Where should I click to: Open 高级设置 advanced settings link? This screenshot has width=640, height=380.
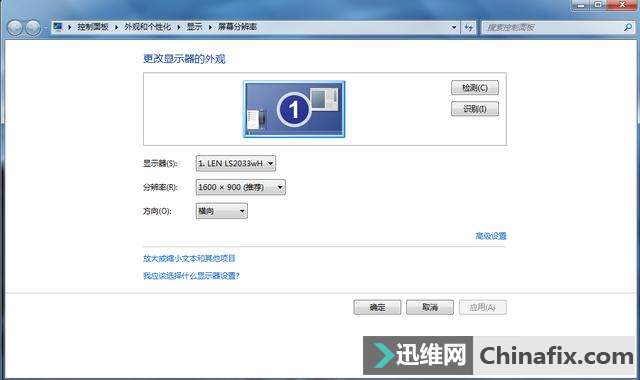tap(491, 236)
